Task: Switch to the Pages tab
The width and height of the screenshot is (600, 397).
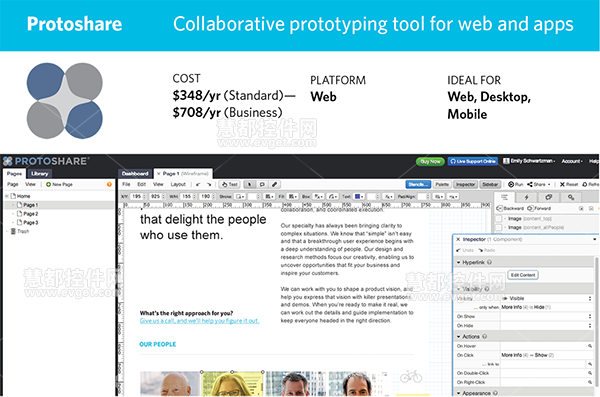Action: point(15,174)
